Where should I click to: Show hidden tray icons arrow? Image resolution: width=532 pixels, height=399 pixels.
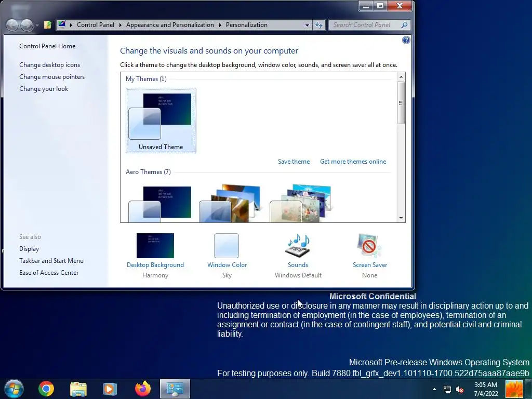[x=434, y=389]
